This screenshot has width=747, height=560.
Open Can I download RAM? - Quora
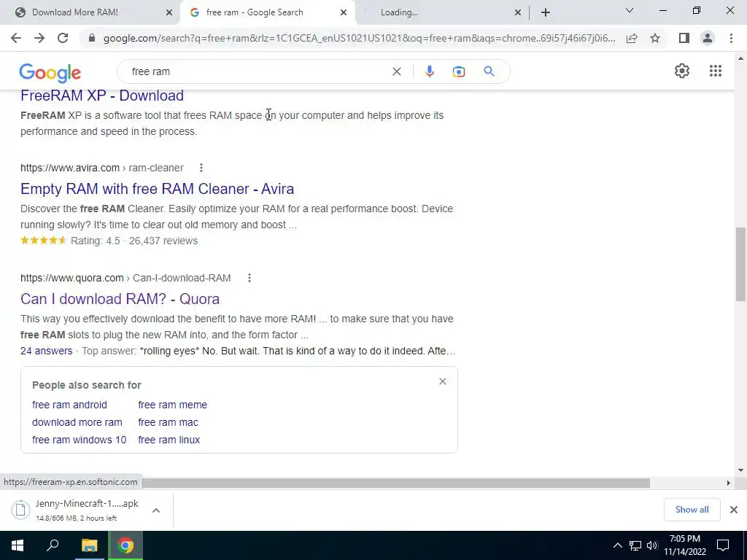[x=120, y=298]
